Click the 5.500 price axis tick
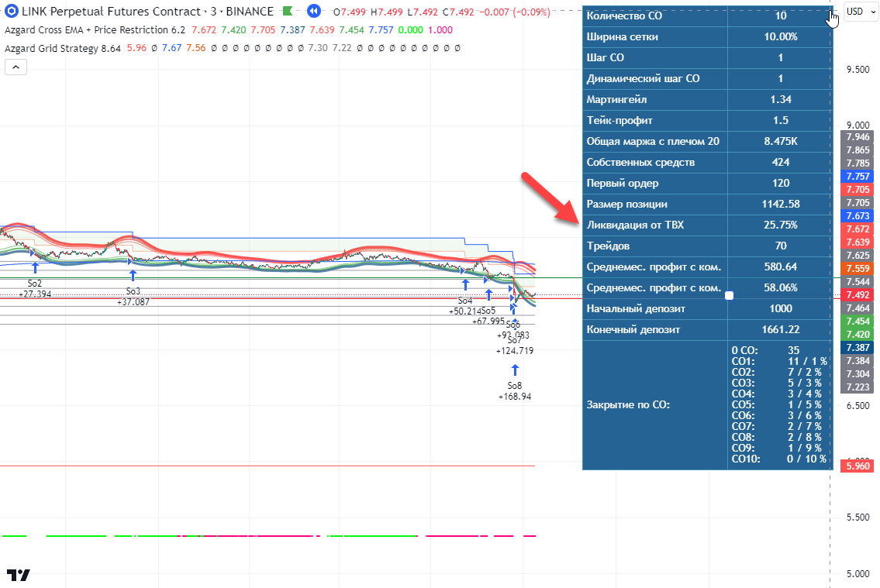The image size is (880, 588). pyautogui.click(x=858, y=517)
